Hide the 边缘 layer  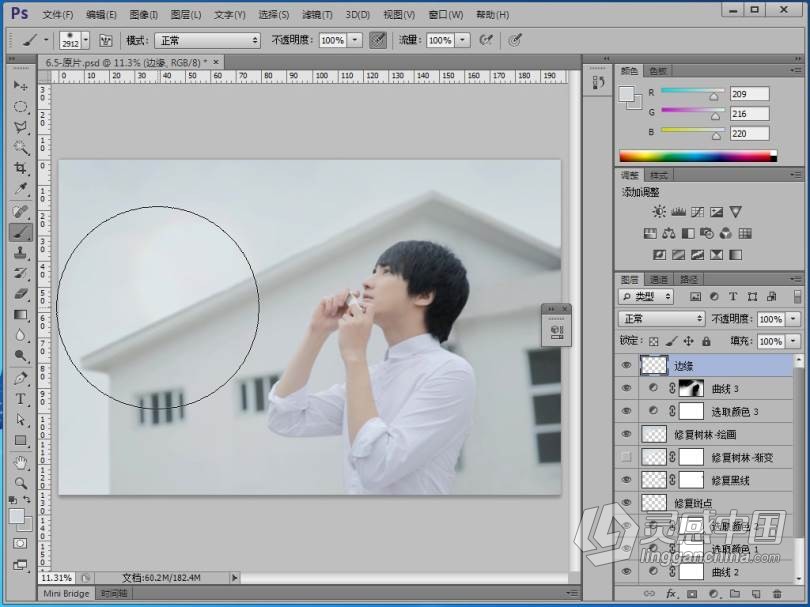coord(626,365)
